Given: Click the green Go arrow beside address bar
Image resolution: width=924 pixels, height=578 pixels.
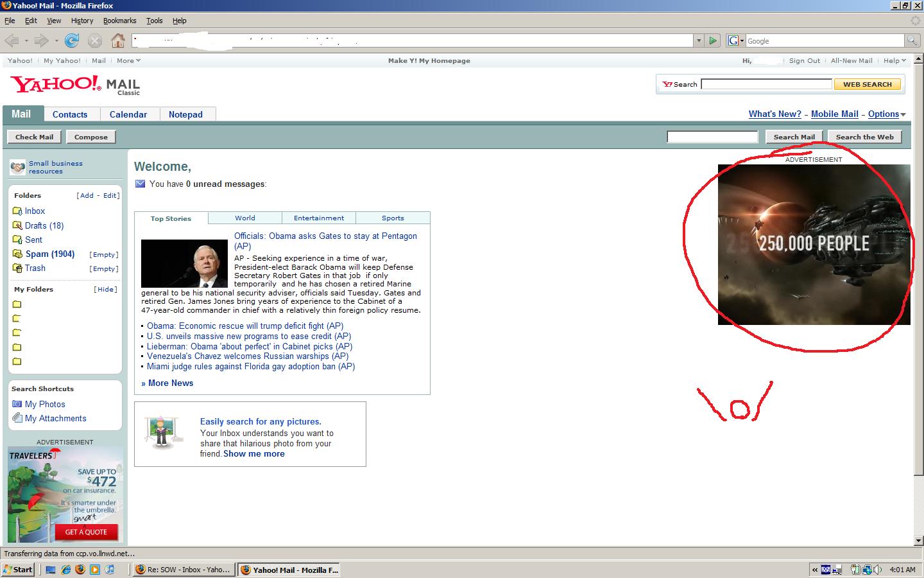Looking at the screenshot, I should [x=713, y=40].
